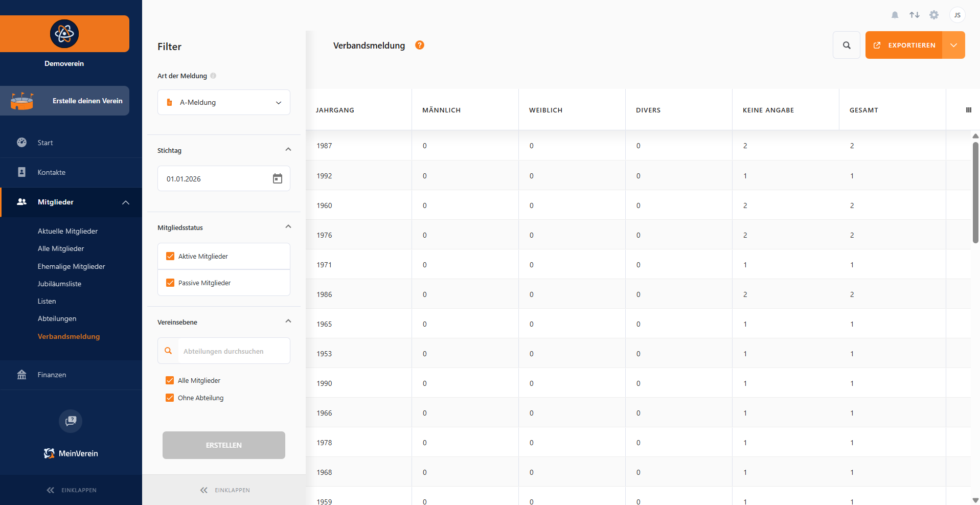Uncheck the Alle Mitglieder checkbox
This screenshot has width=980, height=505.
[x=170, y=380]
